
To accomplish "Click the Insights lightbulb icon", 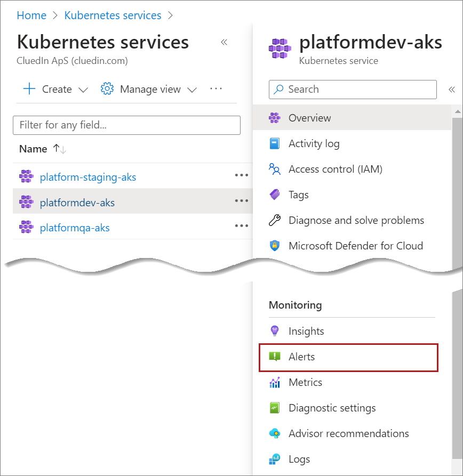I will point(275,332).
